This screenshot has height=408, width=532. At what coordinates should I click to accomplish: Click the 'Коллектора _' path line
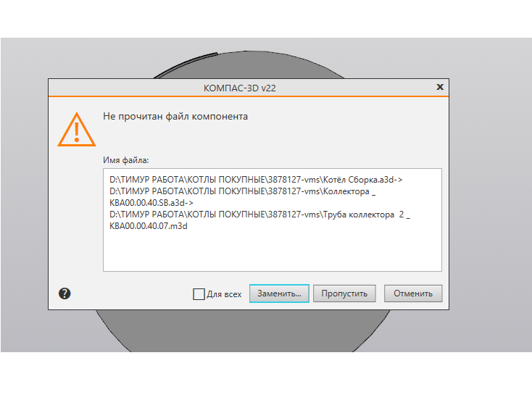[x=243, y=191]
